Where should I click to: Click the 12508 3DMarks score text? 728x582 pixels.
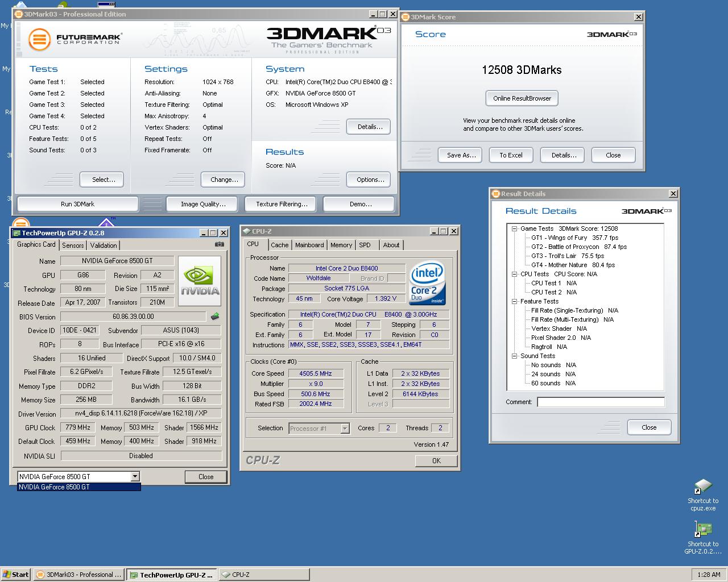tap(522, 70)
